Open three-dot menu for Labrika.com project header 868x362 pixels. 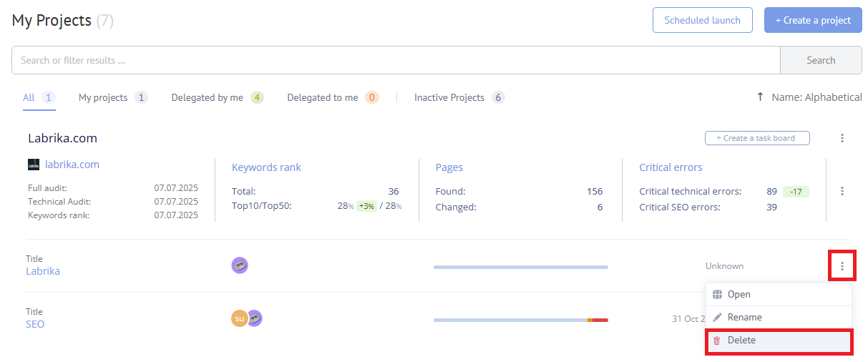842,138
